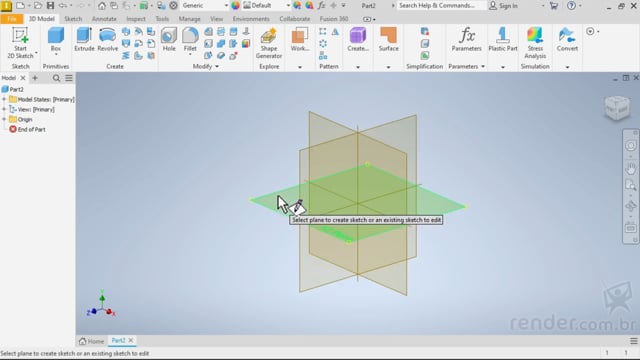The image size is (640, 360).
Task: Click the Start 2D Sketch tool
Action: coord(20,43)
